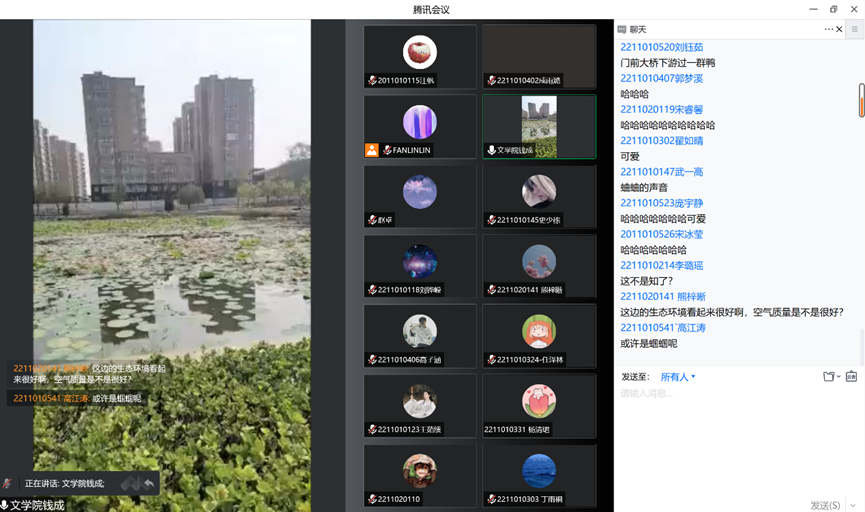Expand the send options arrow next to 发送

point(852,505)
